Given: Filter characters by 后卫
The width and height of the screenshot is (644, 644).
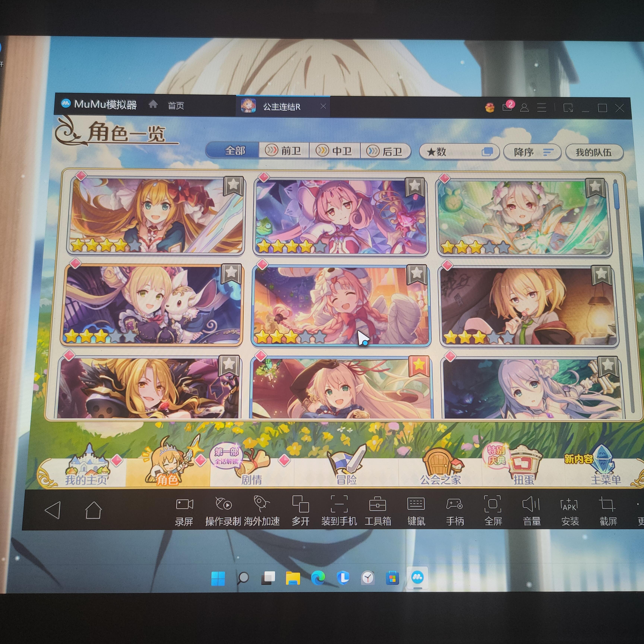Looking at the screenshot, I should point(385,152).
